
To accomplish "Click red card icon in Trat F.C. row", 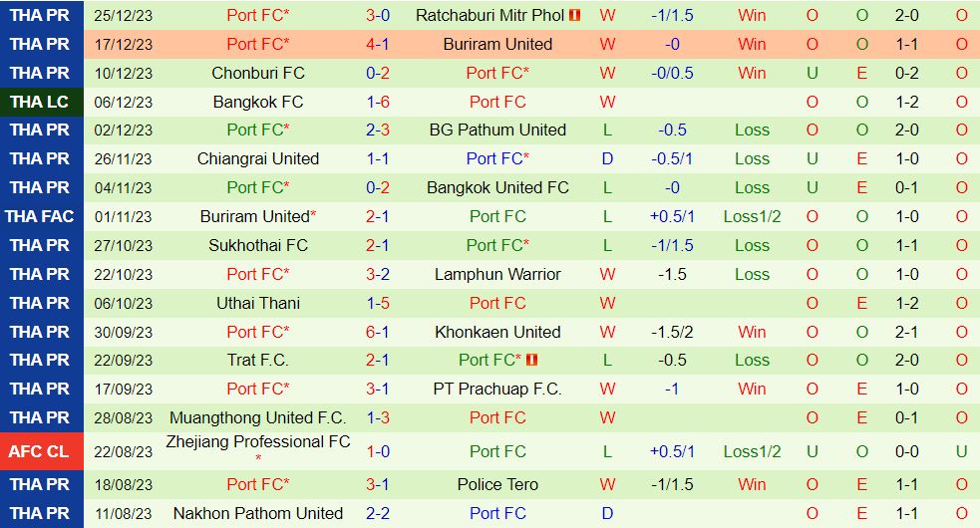I will pos(531,361).
